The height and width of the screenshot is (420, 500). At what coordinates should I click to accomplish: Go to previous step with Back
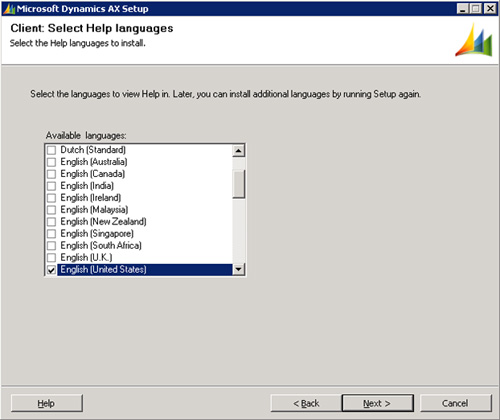pos(306,403)
